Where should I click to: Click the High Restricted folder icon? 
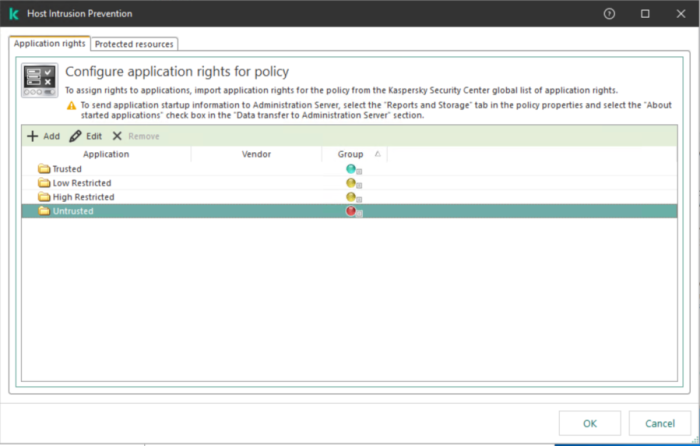pyautogui.click(x=44, y=197)
